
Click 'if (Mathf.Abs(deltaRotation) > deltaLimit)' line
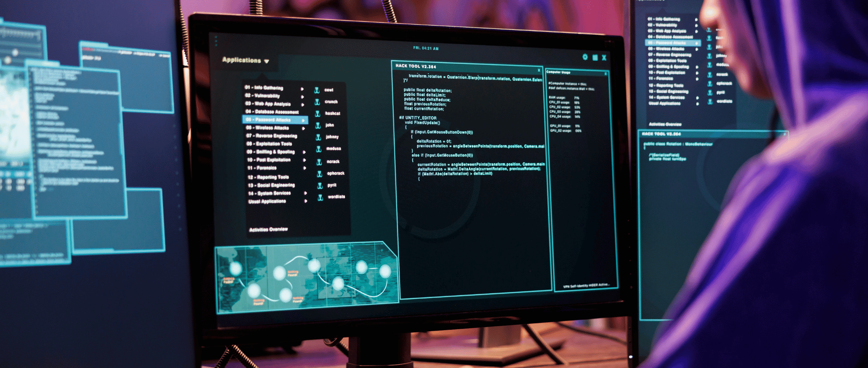pos(455,174)
